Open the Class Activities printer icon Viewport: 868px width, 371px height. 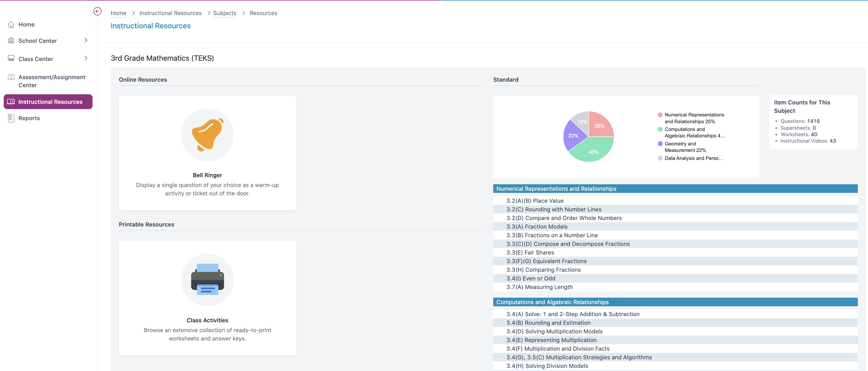click(x=207, y=280)
